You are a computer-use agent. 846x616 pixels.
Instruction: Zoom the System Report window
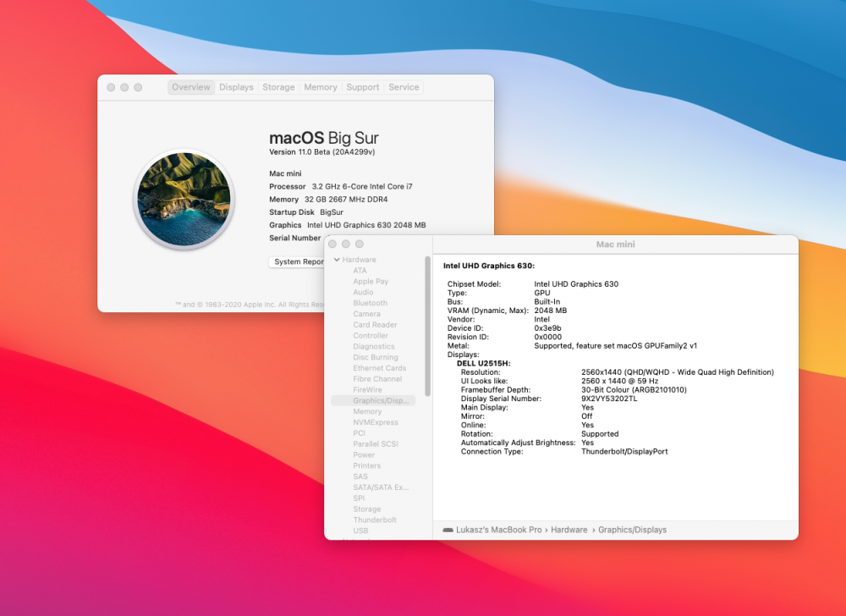[360, 245]
